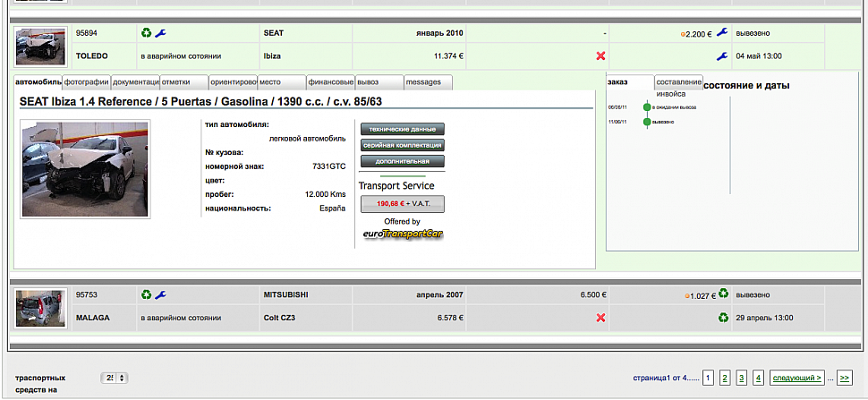868x400 pixels.
Task: Click the blue wrench icon next to 95753
Action: point(160,295)
